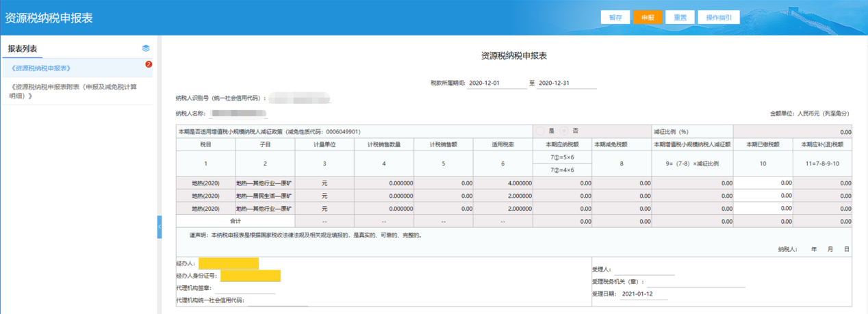Select the 否 radio button

565,131
